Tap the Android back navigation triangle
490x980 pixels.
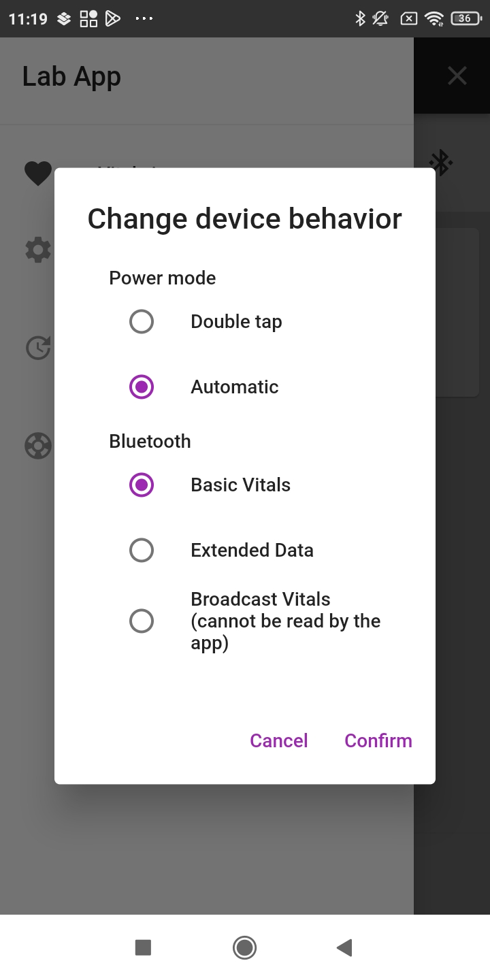click(344, 947)
